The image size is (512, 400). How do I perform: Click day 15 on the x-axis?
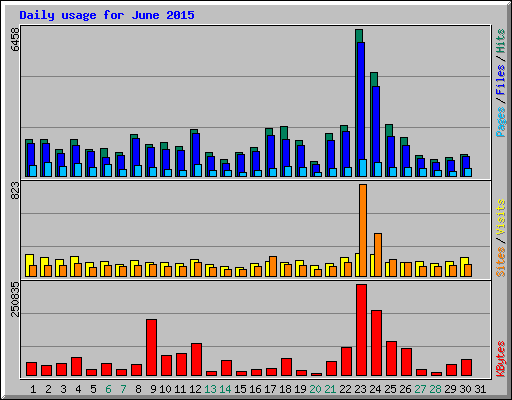240,389
